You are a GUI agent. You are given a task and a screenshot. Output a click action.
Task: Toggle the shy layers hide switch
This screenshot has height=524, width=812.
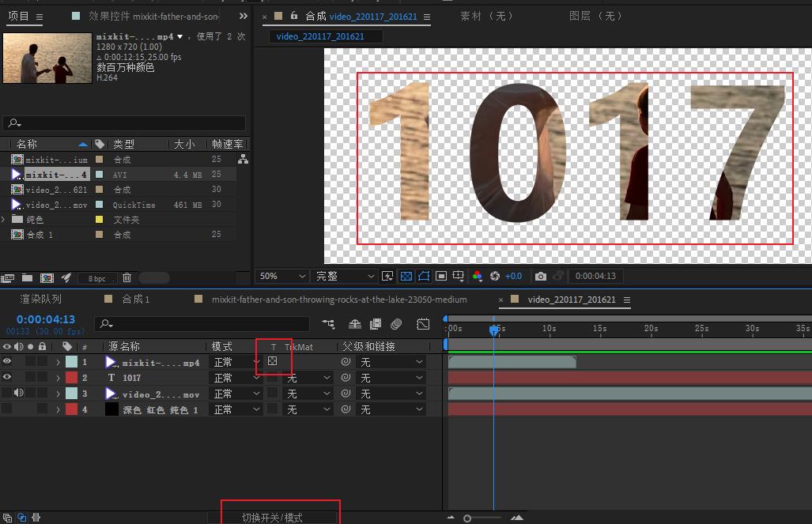coord(355,324)
